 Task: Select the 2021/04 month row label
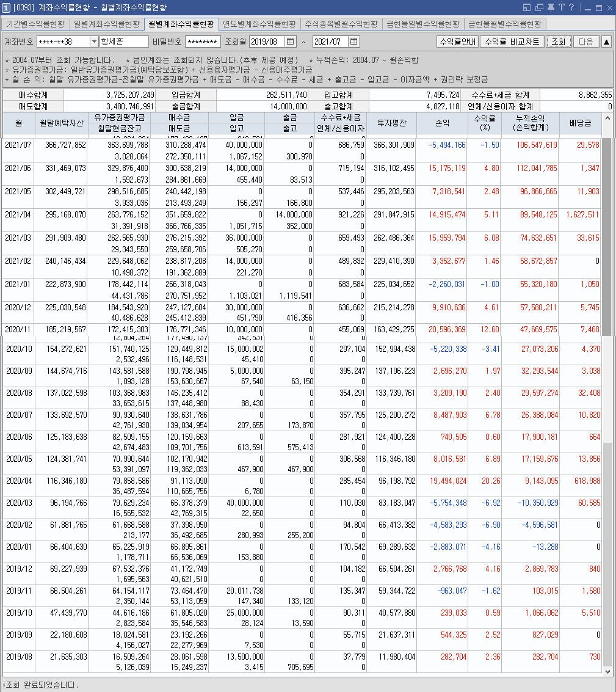pos(18,214)
